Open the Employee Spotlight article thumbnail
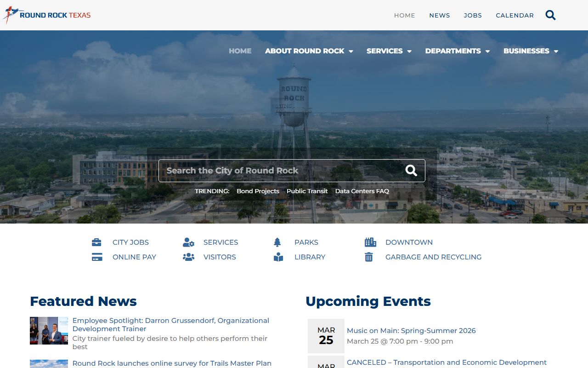 click(x=49, y=330)
